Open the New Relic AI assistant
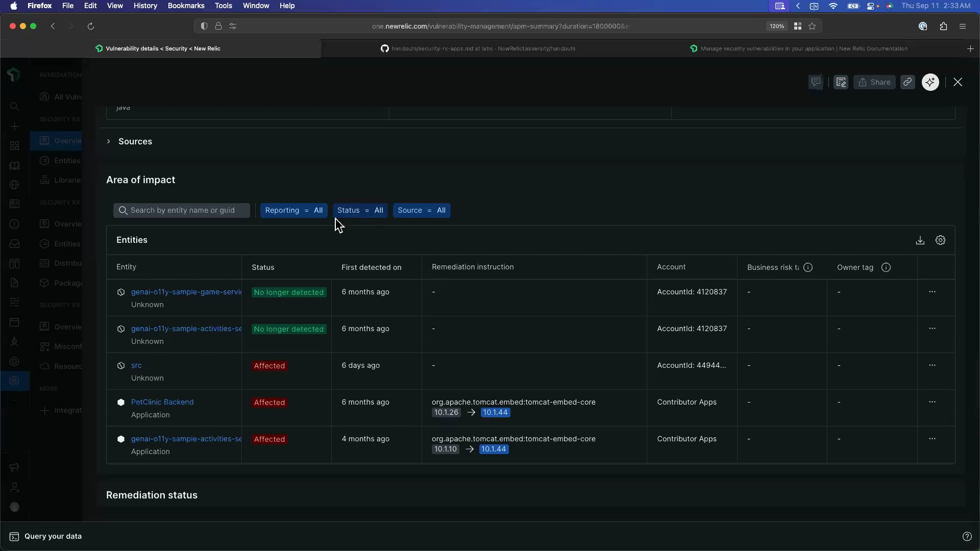 [x=930, y=82]
